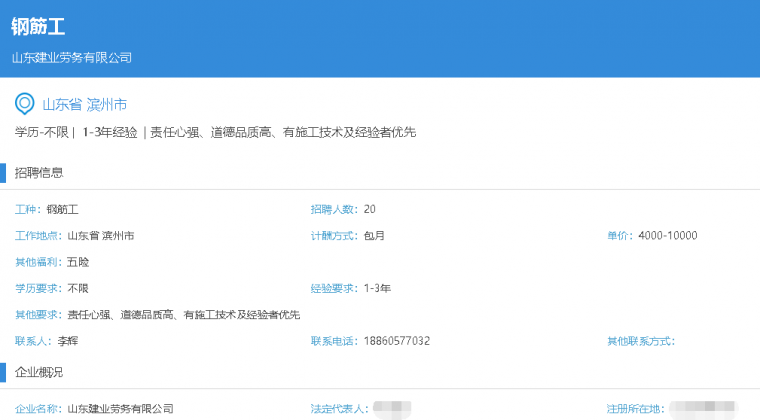Select the 招聘信息 section heading
This screenshot has height=420, width=760.
39,172
